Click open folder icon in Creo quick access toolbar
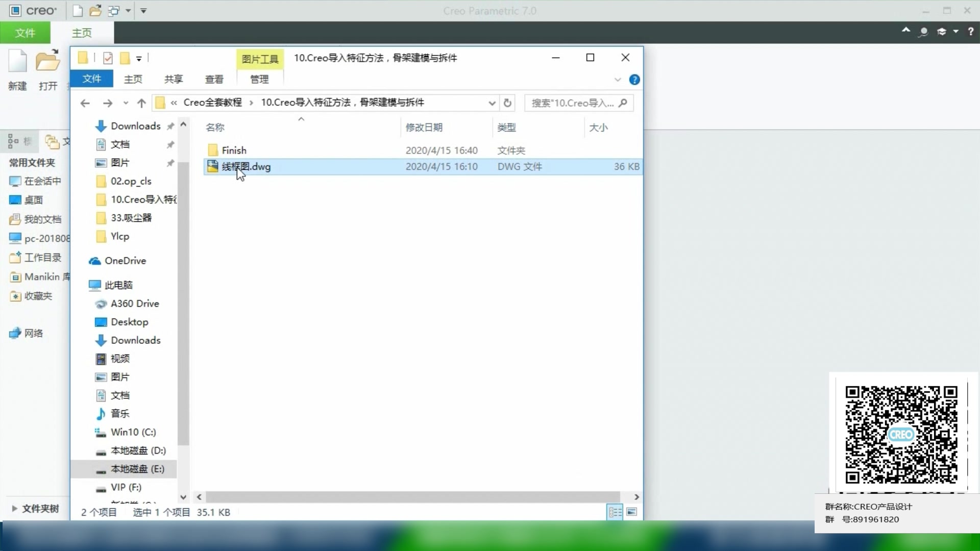Image resolution: width=980 pixels, height=551 pixels. pos(95,11)
